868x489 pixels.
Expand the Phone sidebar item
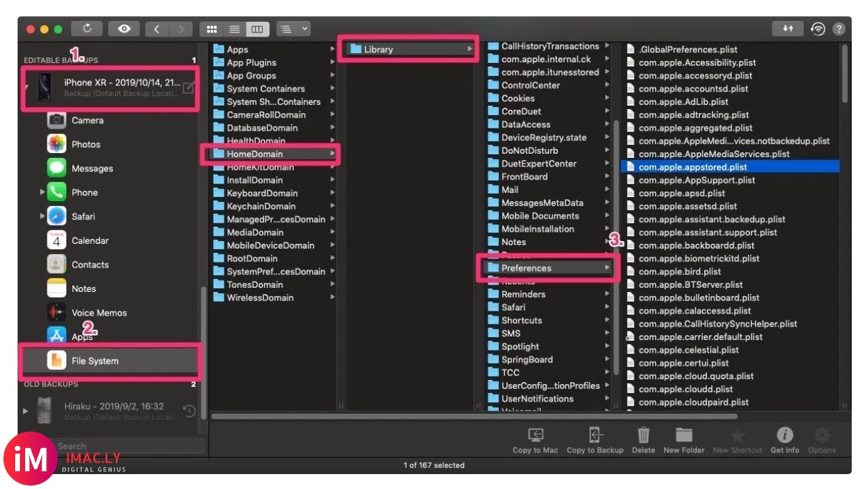click(x=43, y=192)
